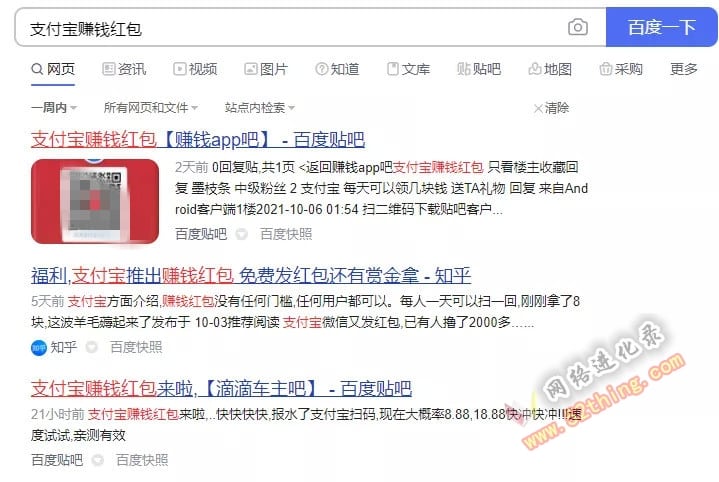Open the 地图 map tab

pyautogui.click(x=550, y=69)
